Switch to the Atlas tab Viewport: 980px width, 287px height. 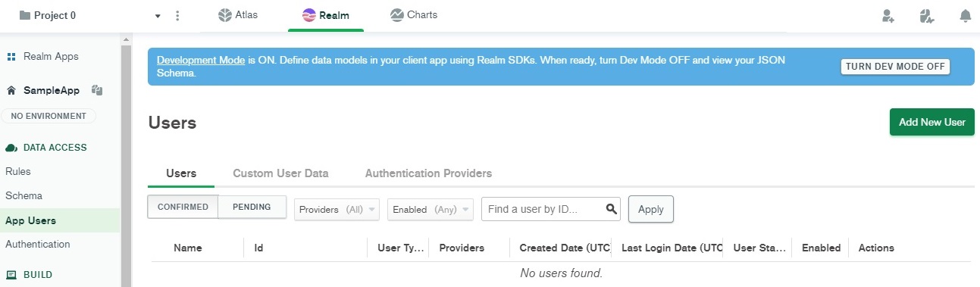click(238, 14)
